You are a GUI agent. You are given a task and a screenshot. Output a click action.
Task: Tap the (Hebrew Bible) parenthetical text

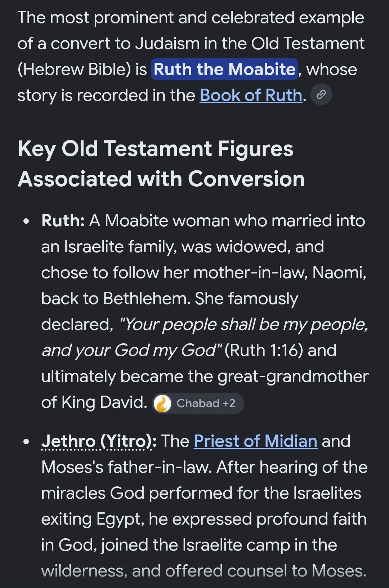tap(74, 70)
